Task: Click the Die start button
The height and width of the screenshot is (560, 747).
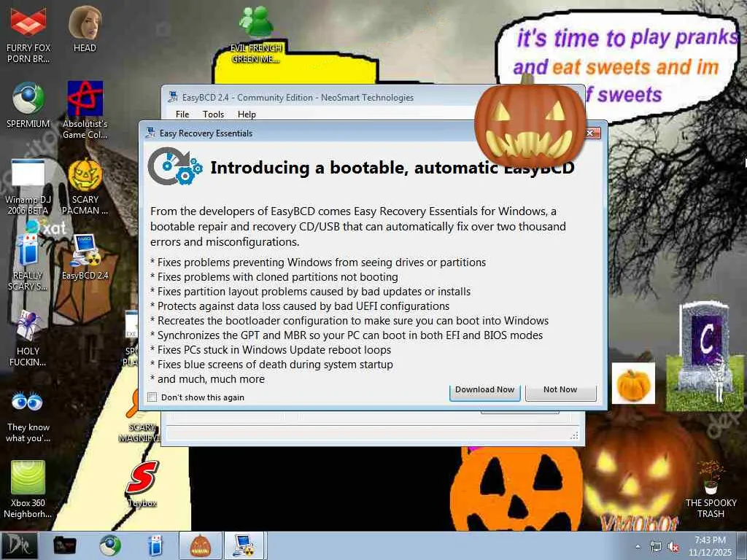Action: pyautogui.click(x=19, y=545)
